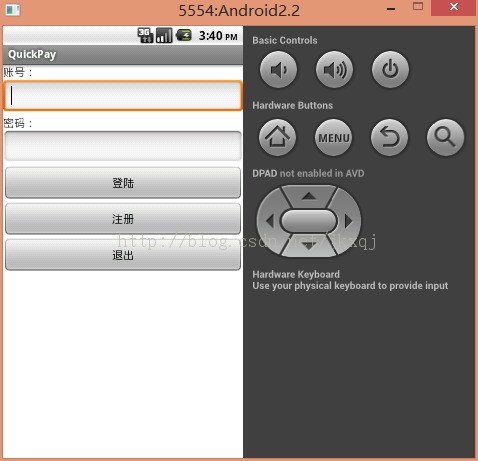
Task: Tap the Home hardware button
Action: tap(278, 137)
